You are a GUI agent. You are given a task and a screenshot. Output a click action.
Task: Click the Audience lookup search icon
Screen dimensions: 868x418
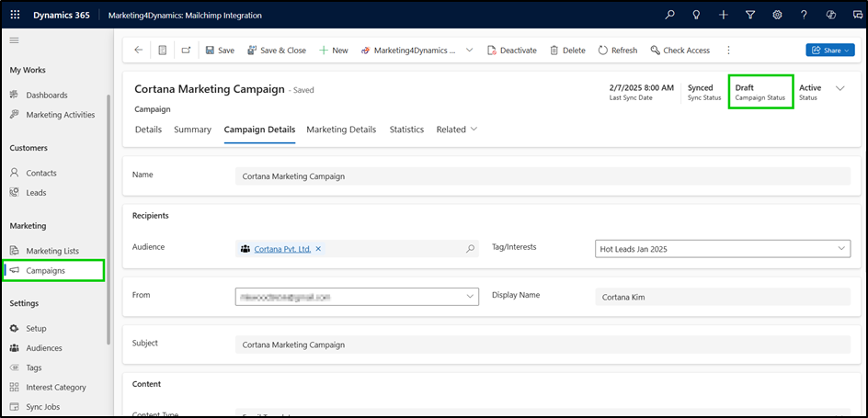pyautogui.click(x=470, y=249)
